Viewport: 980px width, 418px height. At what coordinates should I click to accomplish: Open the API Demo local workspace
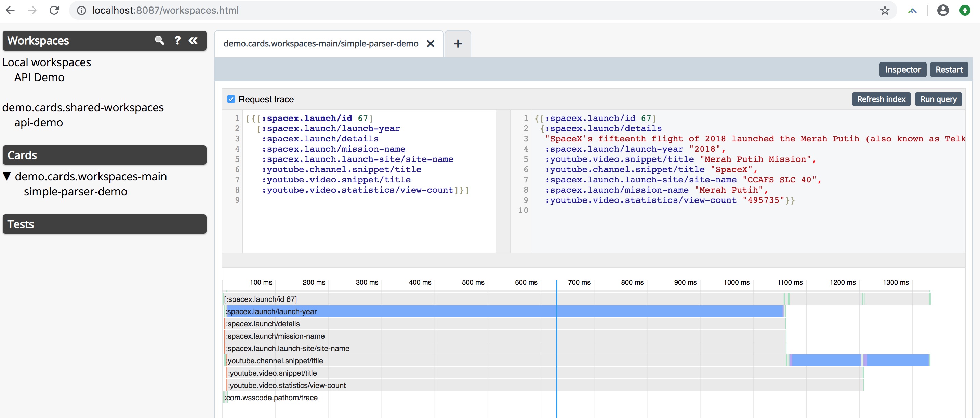(x=39, y=78)
